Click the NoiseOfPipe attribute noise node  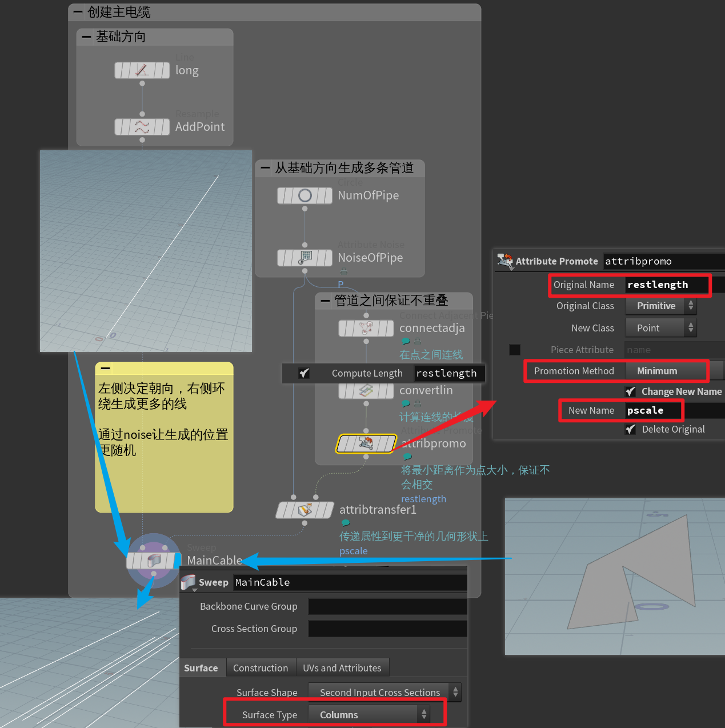[x=305, y=257]
